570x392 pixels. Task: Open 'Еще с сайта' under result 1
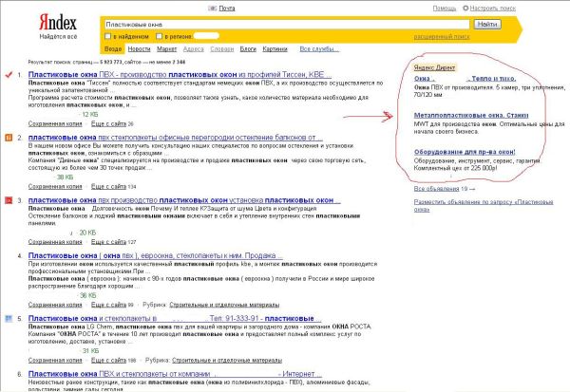pyautogui.click(x=108, y=124)
